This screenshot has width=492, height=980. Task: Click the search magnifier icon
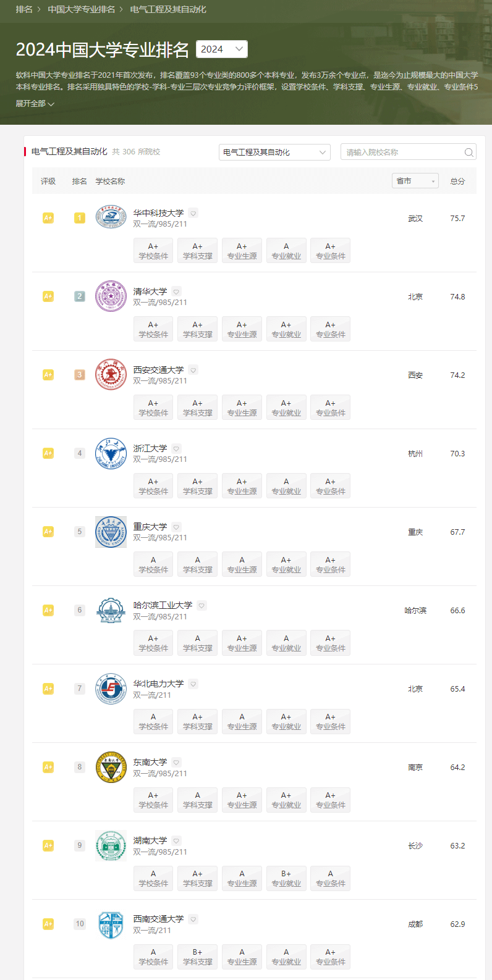pos(469,152)
